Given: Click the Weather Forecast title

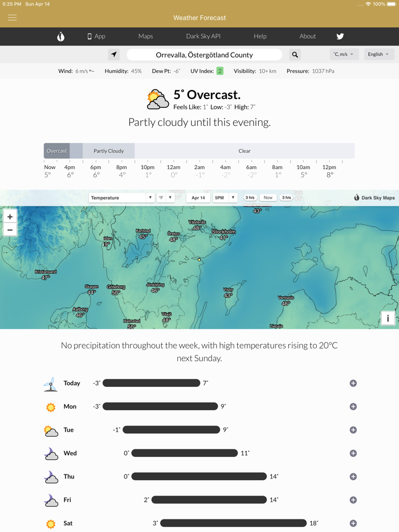Looking at the screenshot, I should [199, 18].
